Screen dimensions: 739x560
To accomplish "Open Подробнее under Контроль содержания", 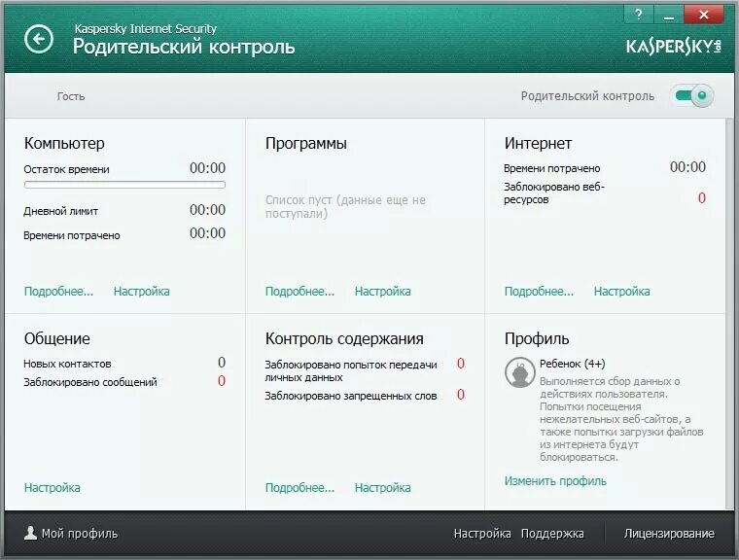I will [x=299, y=487].
